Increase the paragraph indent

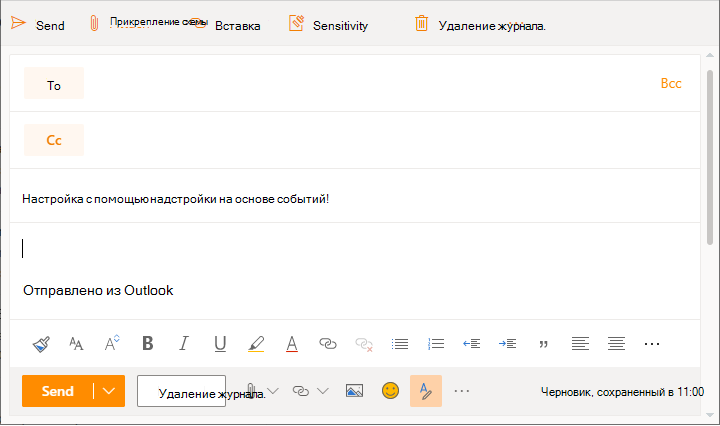pos(507,344)
